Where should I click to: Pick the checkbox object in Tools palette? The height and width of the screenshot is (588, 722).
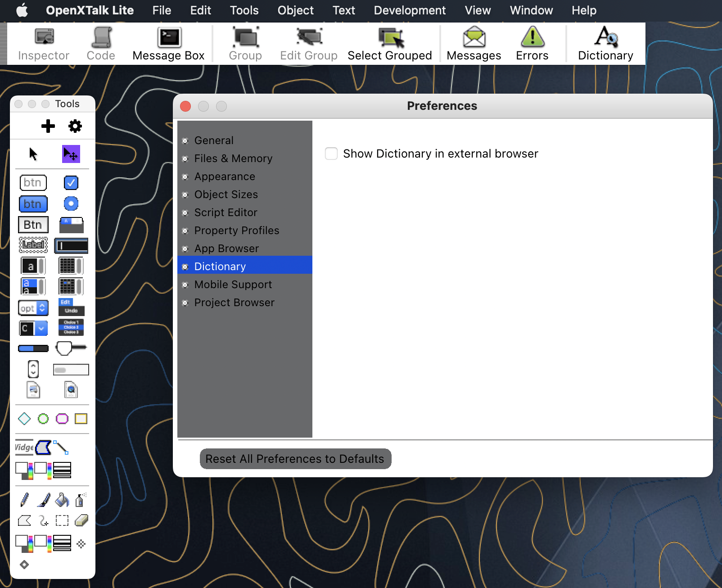(x=71, y=183)
